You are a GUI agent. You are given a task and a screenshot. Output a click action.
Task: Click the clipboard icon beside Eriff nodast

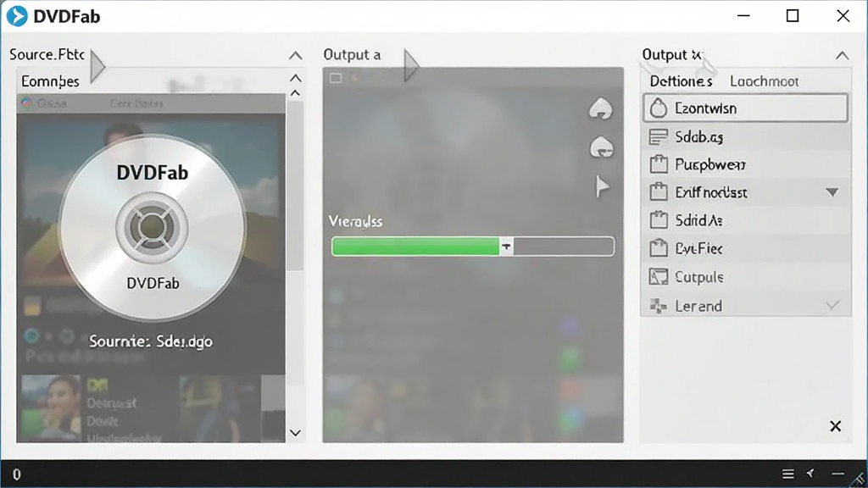(658, 192)
